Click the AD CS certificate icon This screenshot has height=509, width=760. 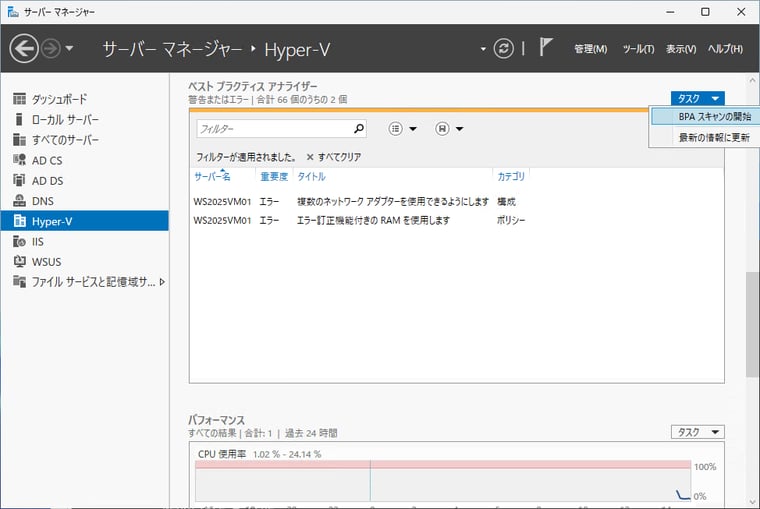[x=19, y=160]
